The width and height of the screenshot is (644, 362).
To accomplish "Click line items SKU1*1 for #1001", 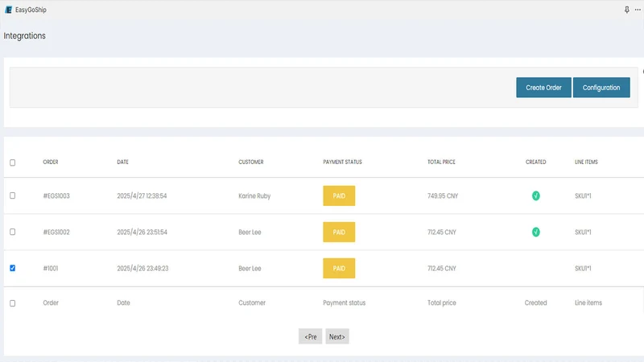I will pos(583,269).
